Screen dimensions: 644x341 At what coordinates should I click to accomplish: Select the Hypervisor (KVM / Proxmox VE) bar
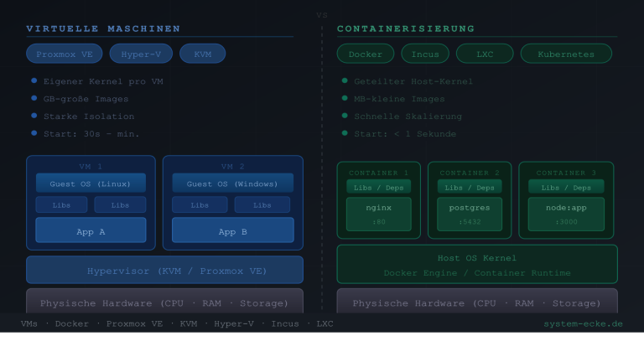coord(164,270)
